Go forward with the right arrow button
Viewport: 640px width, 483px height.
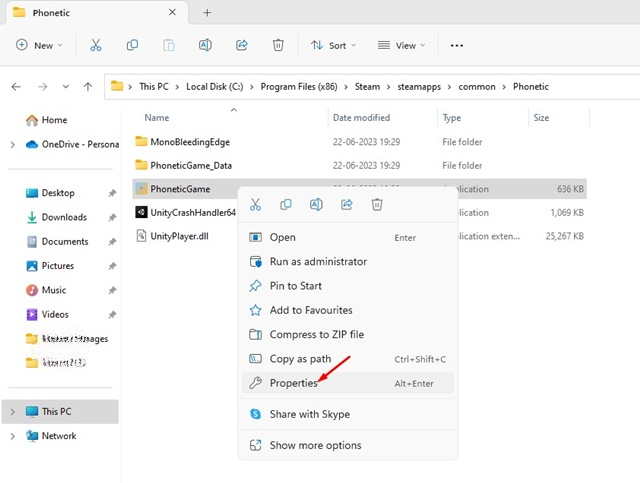coord(42,87)
